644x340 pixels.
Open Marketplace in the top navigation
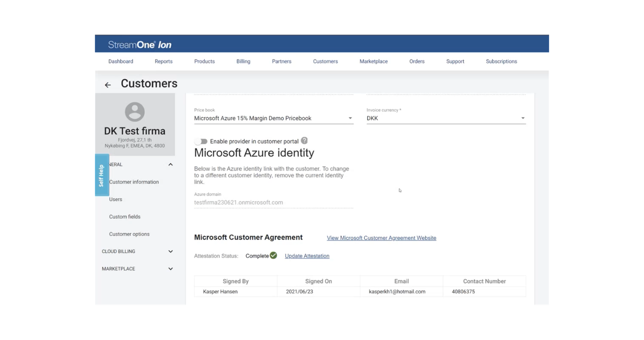pyautogui.click(x=374, y=61)
